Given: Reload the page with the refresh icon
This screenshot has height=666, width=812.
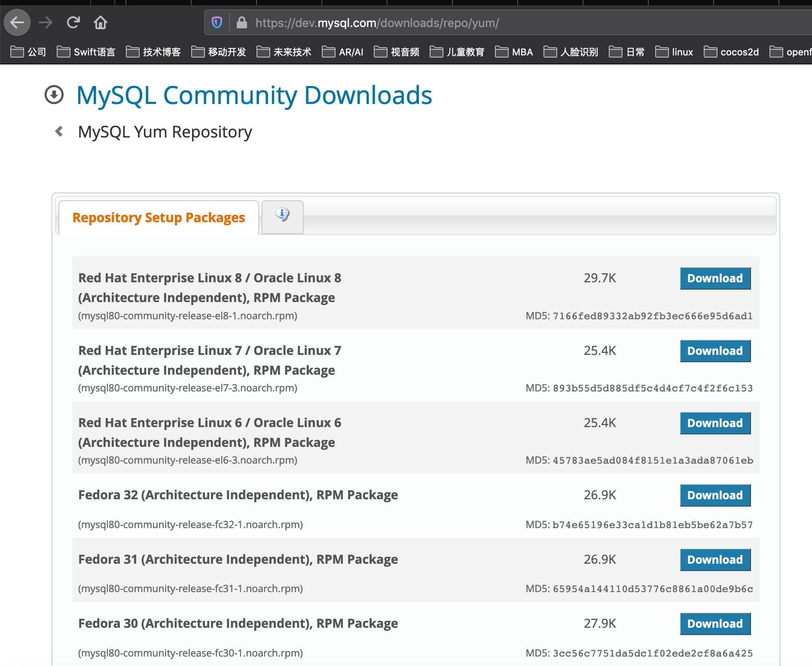Looking at the screenshot, I should tap(73, 22).
